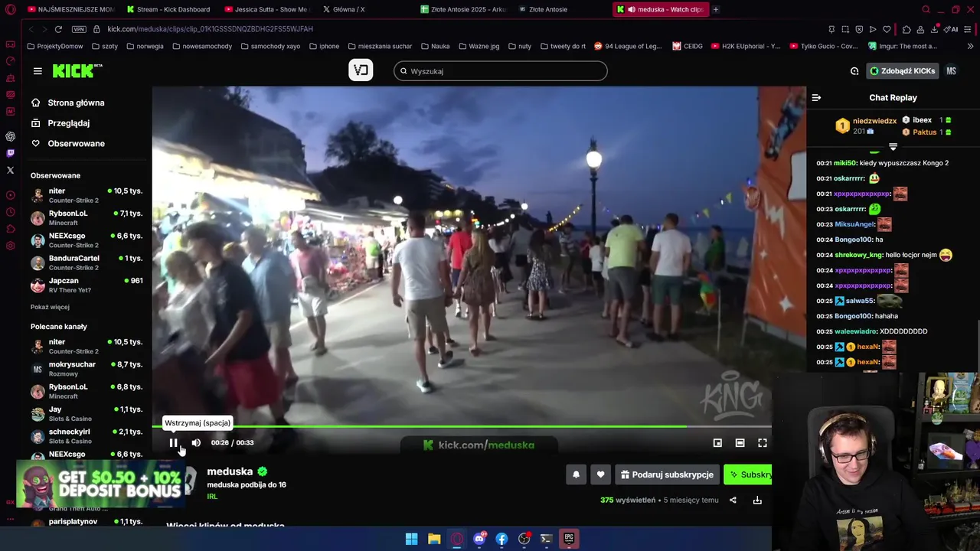Open history clock in Opera sidebar
This screenshot has height=551, width=980.
(x=11, y=212)
